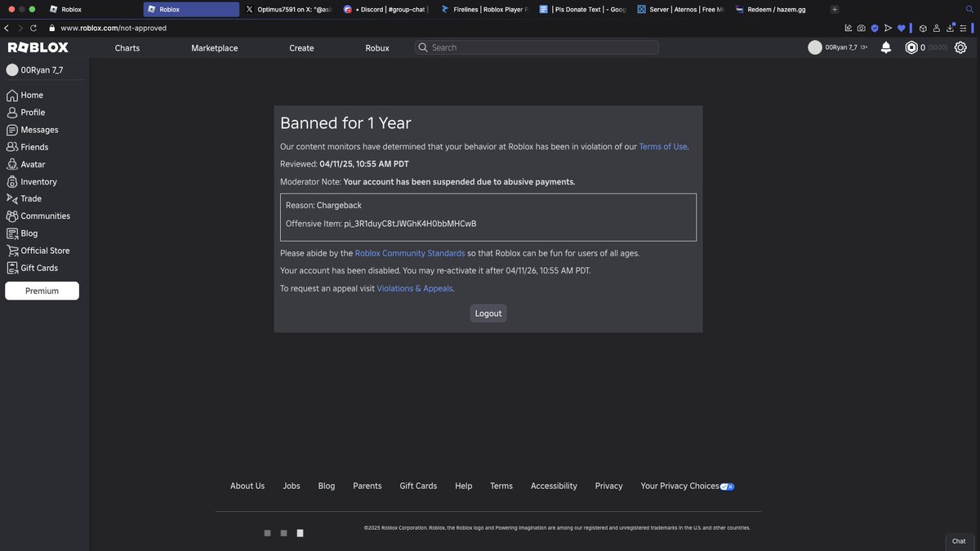This screenshot has width=980, height=551.
Task: Open the Violations & Appeals link
Action: point(415,288)
